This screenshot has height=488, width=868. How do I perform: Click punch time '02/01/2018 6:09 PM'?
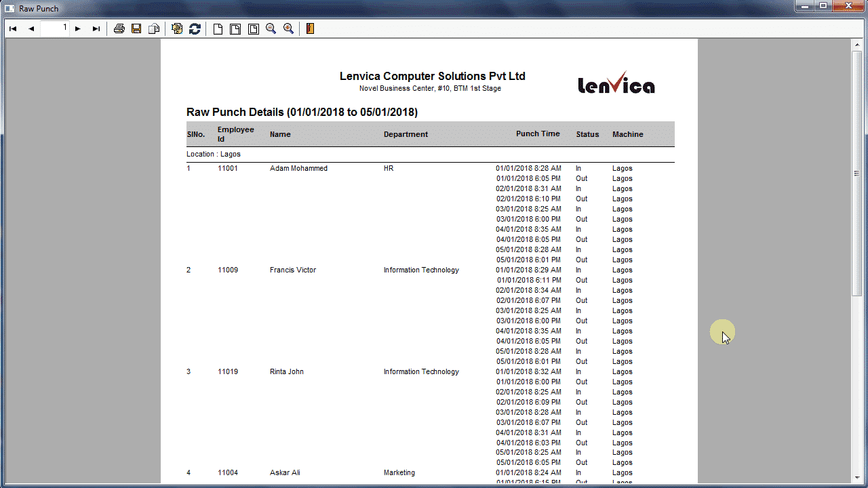[528, 402]
